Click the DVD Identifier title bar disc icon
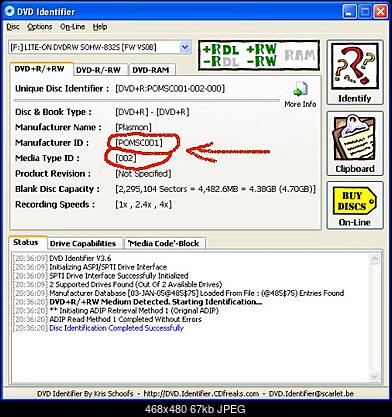 point(9,12)
